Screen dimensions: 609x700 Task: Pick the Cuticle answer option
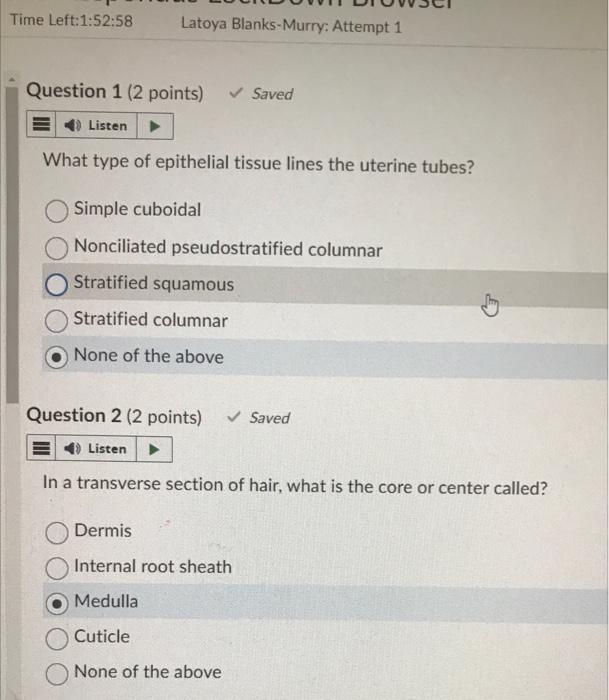(x=57, y=638)
